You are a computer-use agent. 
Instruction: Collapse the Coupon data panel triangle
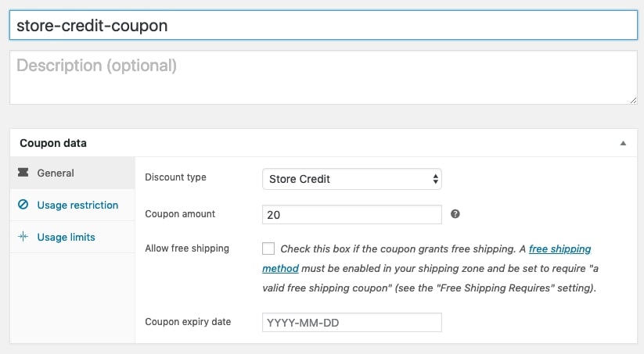[x=623, y=143]
